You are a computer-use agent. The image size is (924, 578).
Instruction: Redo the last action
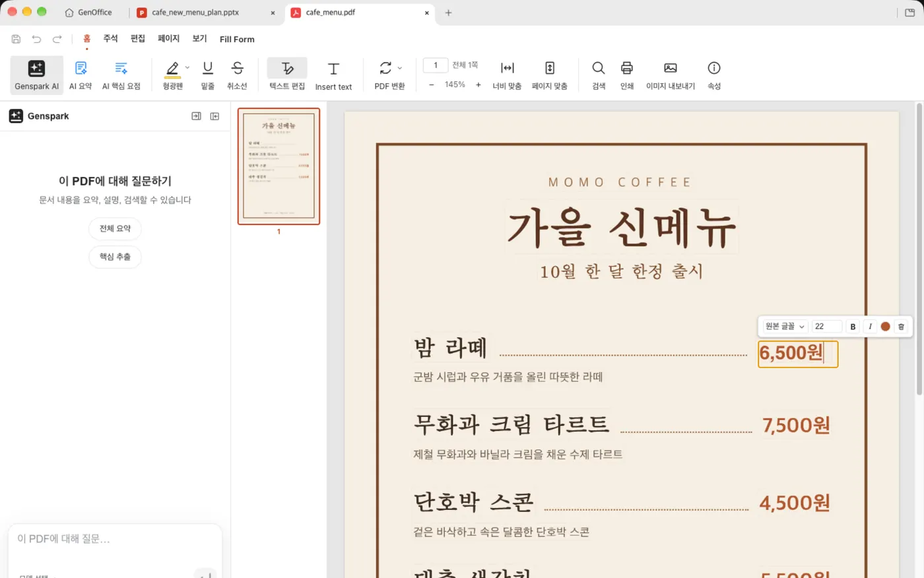point(57,39)
